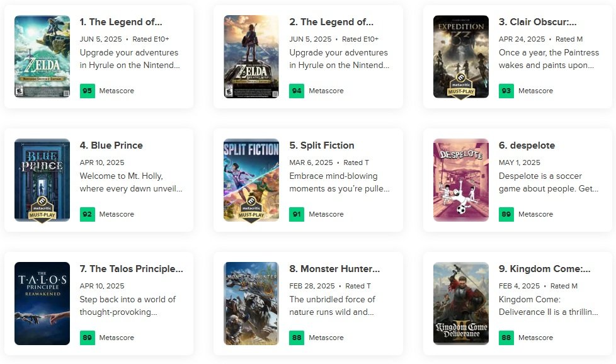The height and width of the screenshot is (364, 616).
Task: Open the Zelda Breath of the Wild cover
Action: tap(251, 57)
